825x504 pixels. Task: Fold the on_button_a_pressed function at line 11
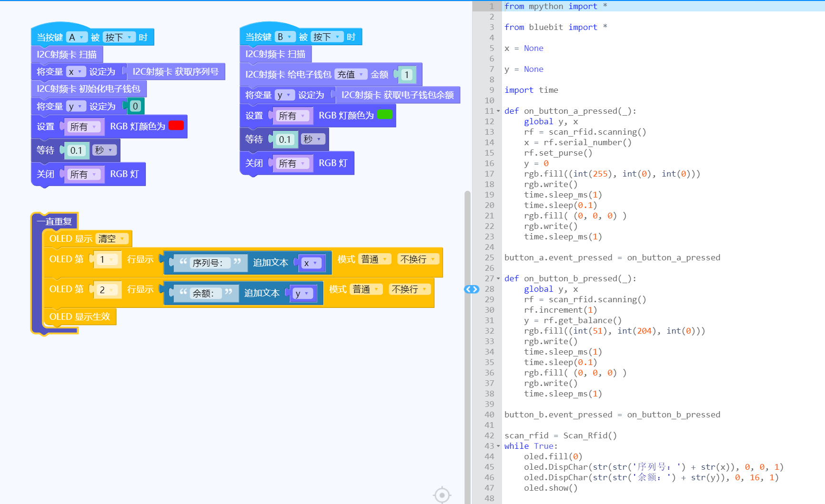click(498, 111)
